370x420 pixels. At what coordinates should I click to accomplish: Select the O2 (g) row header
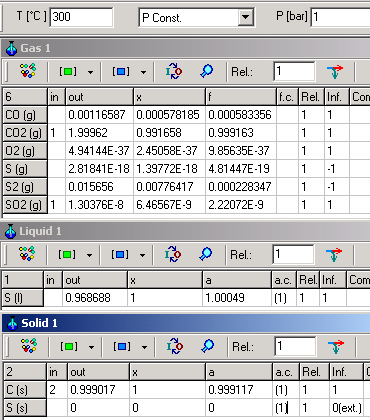pos(25,151)
